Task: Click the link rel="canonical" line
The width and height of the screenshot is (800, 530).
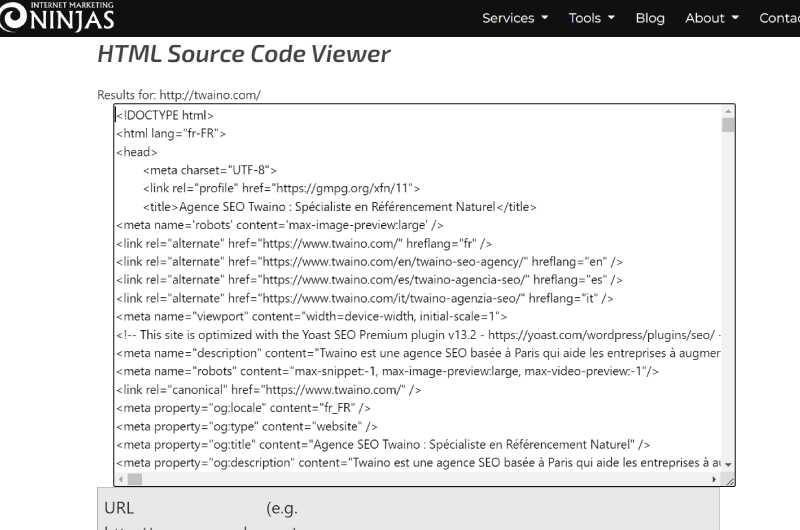Action: (x=268, y=390)
